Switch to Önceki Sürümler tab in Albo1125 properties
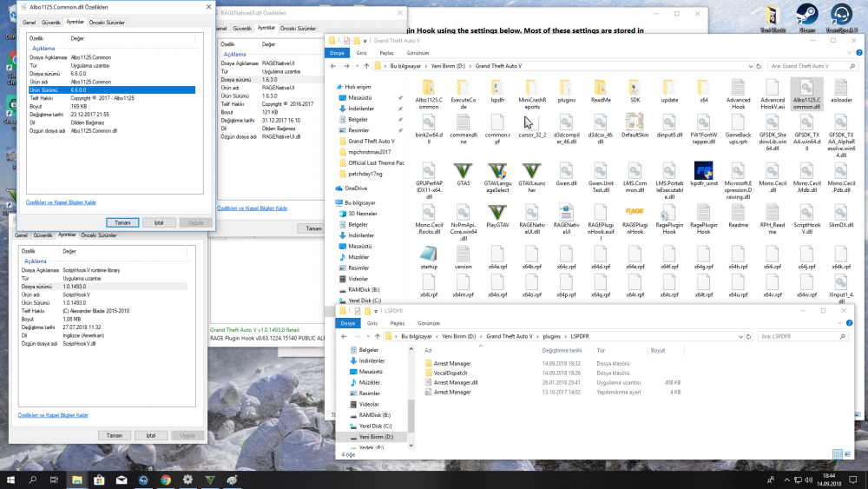 pyautogui.click(x=107, y=23)
